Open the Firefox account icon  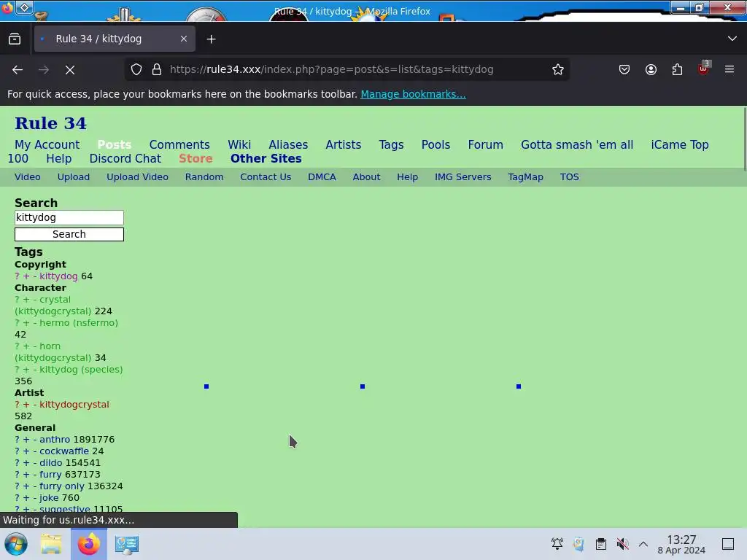651,69
